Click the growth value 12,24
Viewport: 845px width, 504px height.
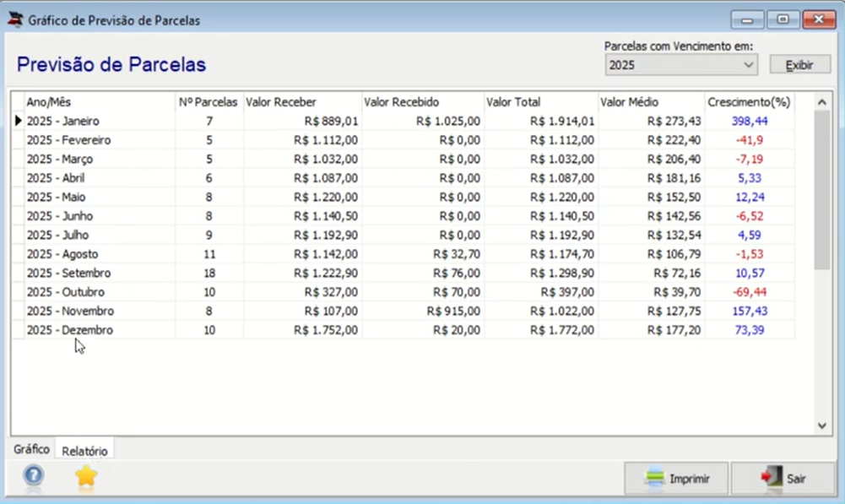coord(750,197)
